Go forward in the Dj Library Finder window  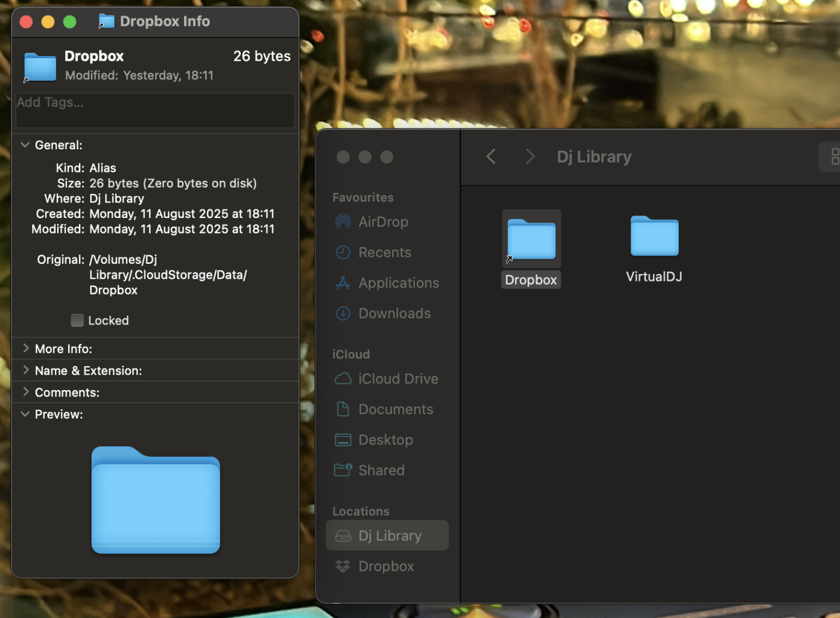click(530, 157)
